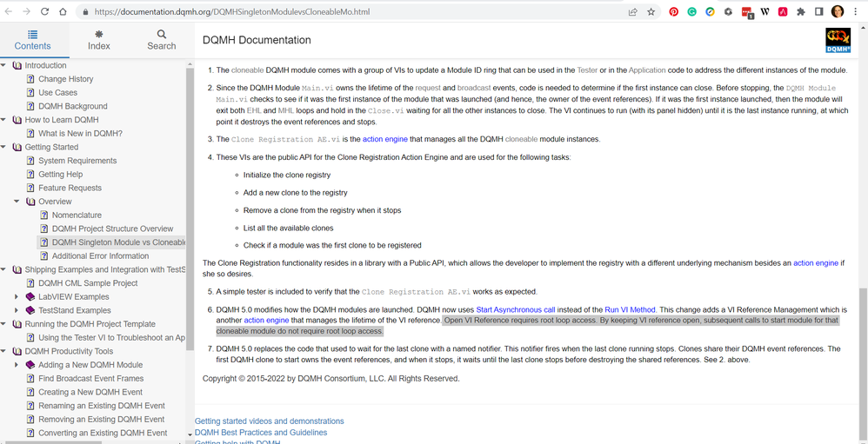
Task: Collapse the Introduction tree node
Action: tap(3, 65)
